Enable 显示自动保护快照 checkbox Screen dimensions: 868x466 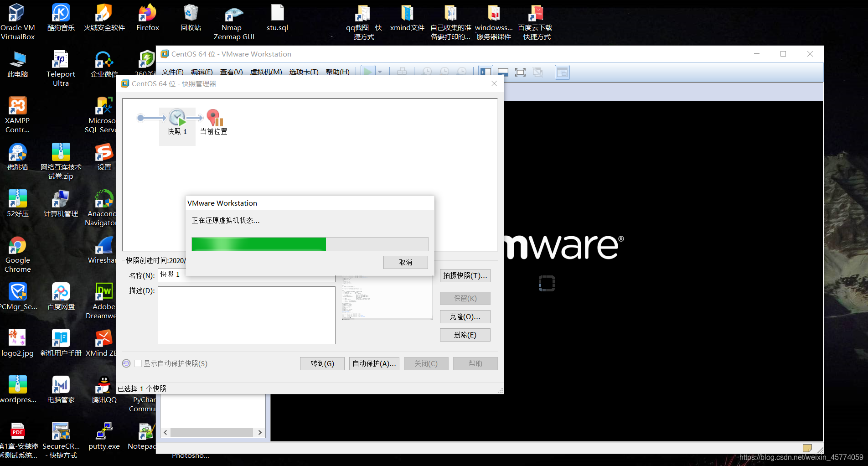(x=138, y=363)
